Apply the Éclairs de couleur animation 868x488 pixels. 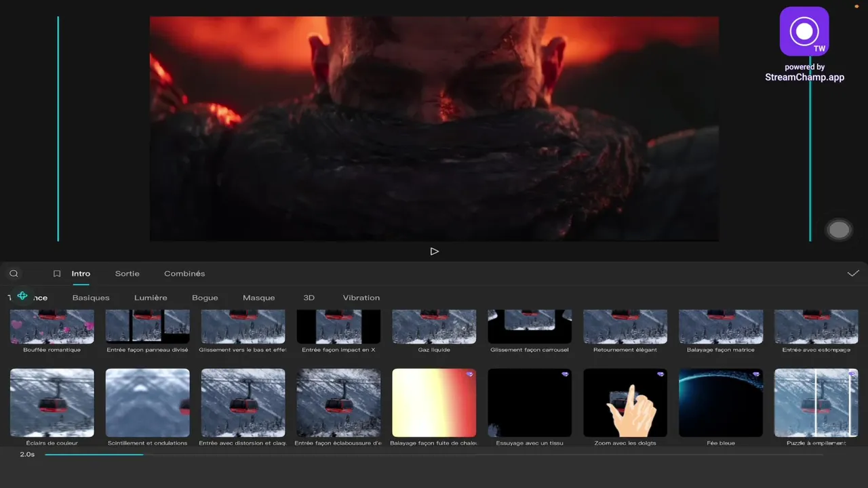click(x=52, y=403)
